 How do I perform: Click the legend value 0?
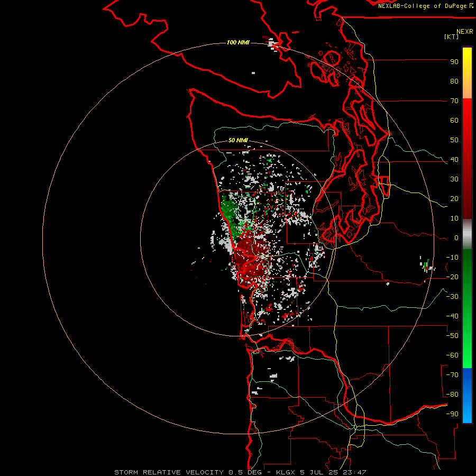point(456,237)
